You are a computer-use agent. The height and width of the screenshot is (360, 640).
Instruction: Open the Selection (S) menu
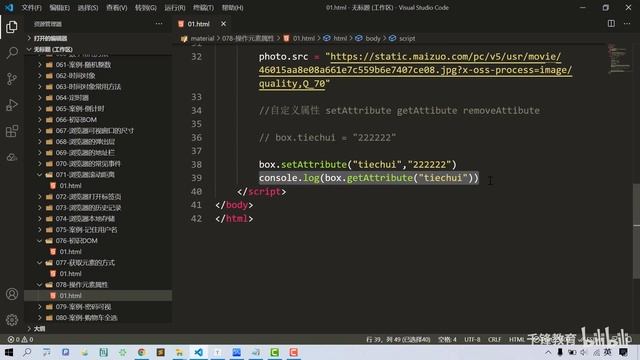pos(88,7)
